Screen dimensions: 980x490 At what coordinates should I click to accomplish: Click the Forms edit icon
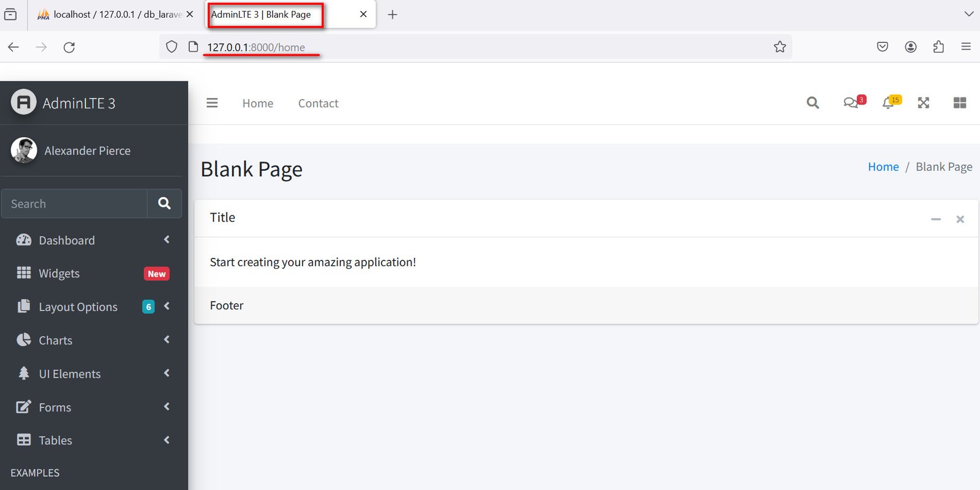pos(24,407)
